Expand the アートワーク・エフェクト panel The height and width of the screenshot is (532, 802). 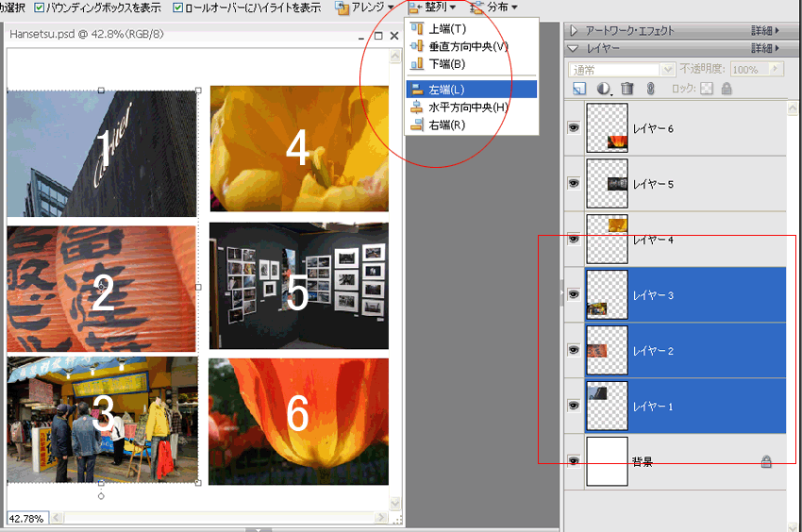(574, 30)
